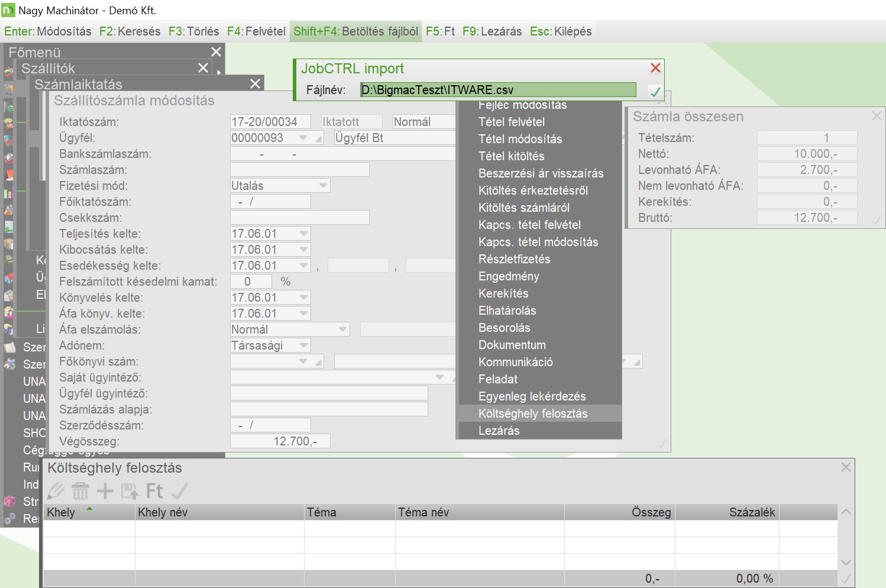Close the JobCTRL import dialog with red X
This screenshot has width=886, height=588.
tap(655, 68)
